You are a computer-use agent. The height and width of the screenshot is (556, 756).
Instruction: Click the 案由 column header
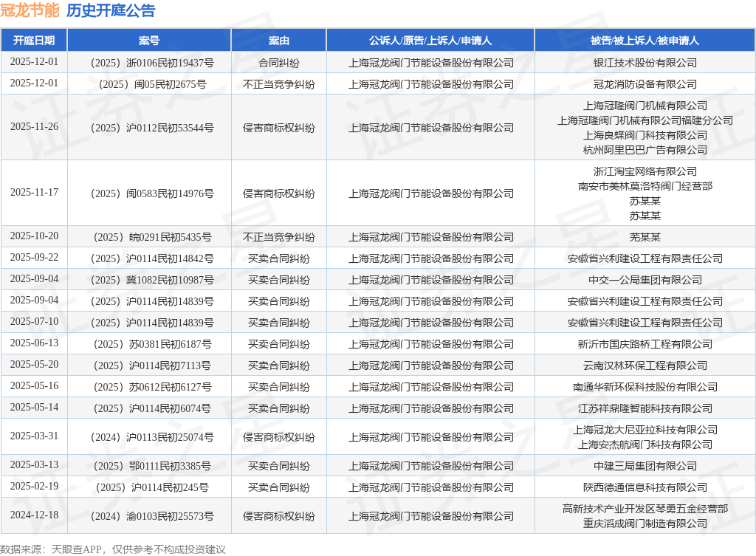pos(278,41)
